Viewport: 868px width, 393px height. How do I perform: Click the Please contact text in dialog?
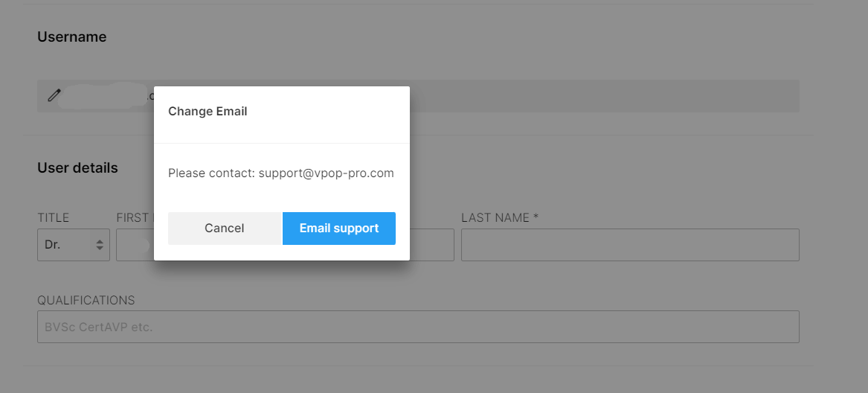click(x=211, y=173)
